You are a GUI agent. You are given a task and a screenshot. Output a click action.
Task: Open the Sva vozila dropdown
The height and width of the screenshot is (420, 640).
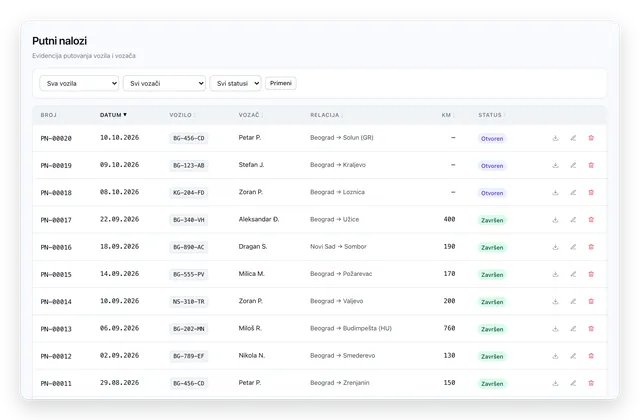79,83
